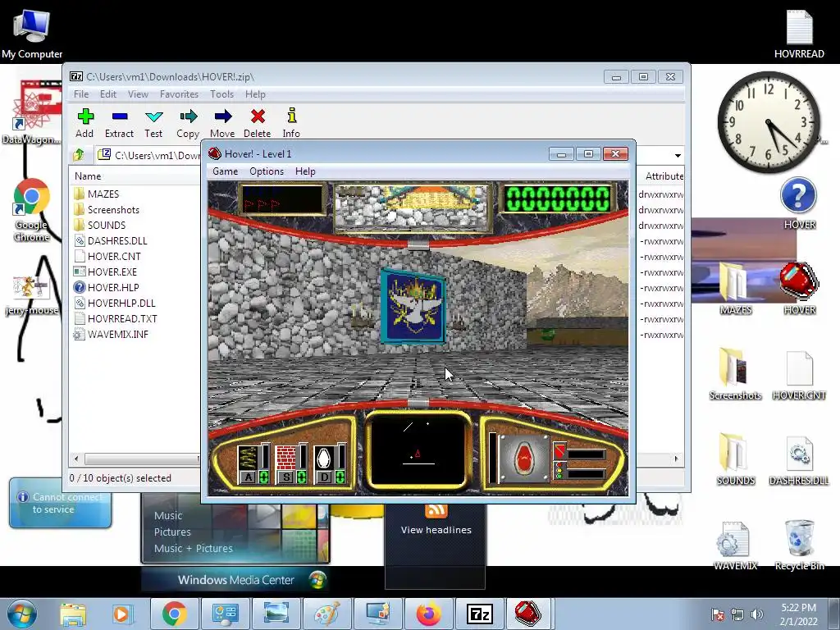The width and height of the screenshot is (840, 630).
Task: Open Screenshots folder on desktop
Action: (735, 374)
